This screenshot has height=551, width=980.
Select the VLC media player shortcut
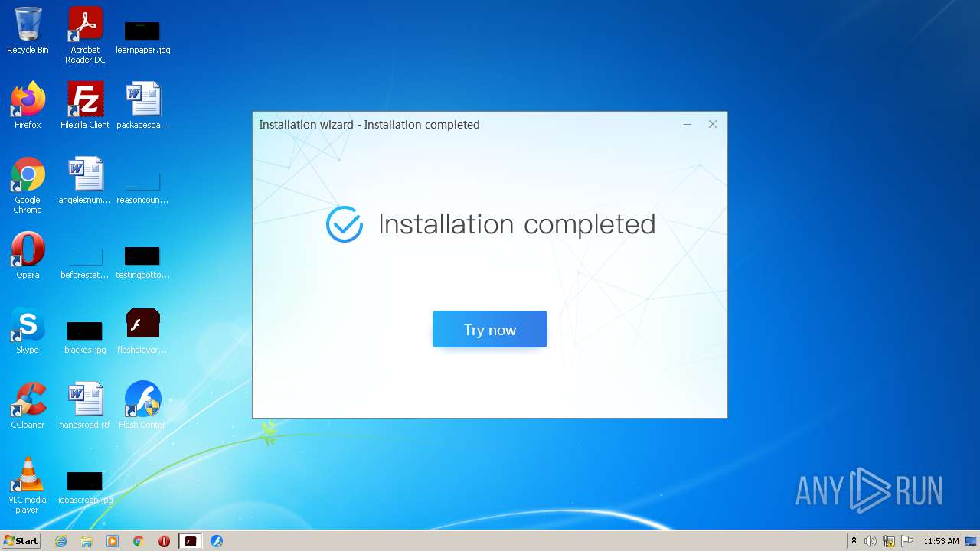pyautogui.click(x=28, y=485)
